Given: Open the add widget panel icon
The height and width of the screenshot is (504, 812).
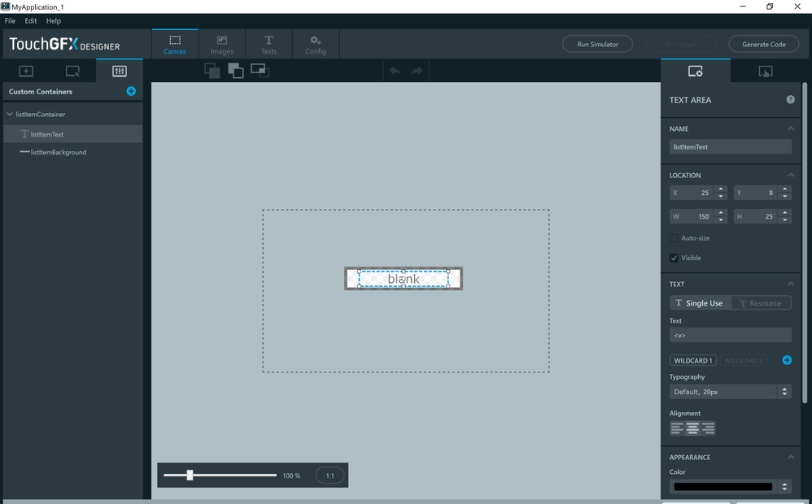Looking at the screenshot, I should pos(26,71).
